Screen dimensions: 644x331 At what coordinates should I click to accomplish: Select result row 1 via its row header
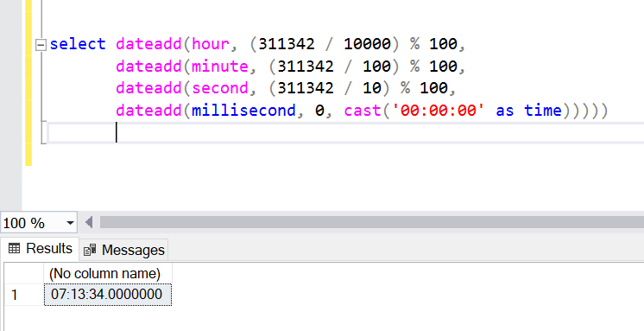[x=24, y=295]
